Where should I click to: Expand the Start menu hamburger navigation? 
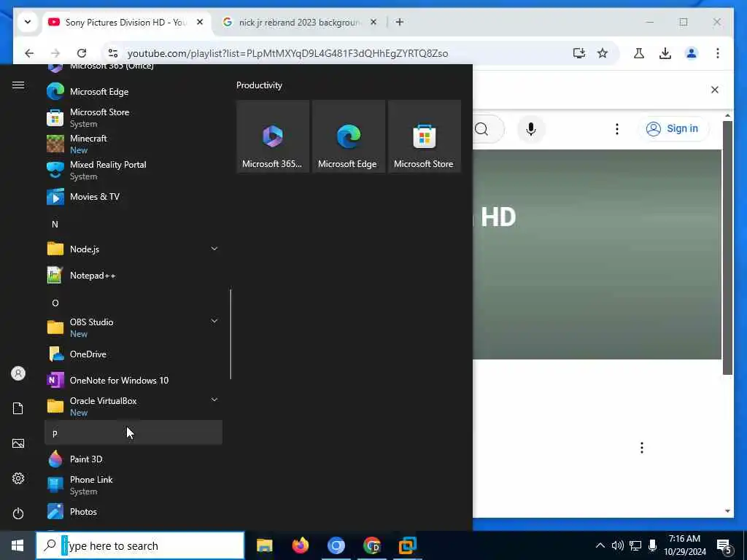[x=18, y=85]
